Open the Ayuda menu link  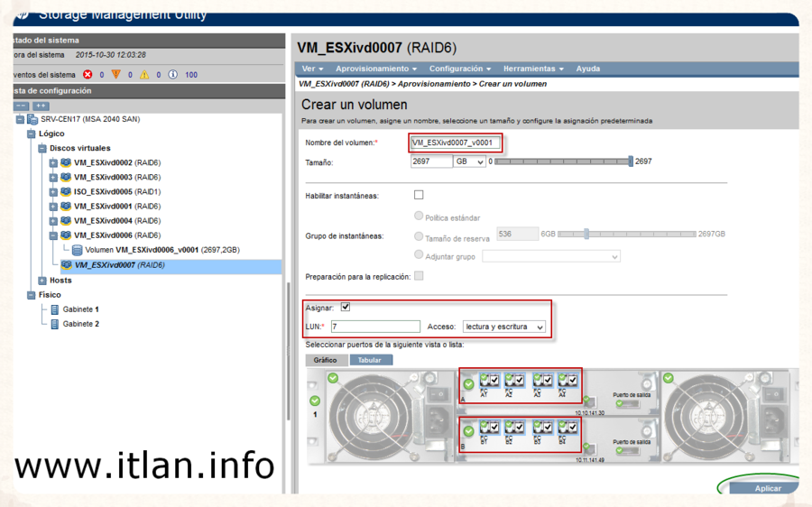point(587,69)
